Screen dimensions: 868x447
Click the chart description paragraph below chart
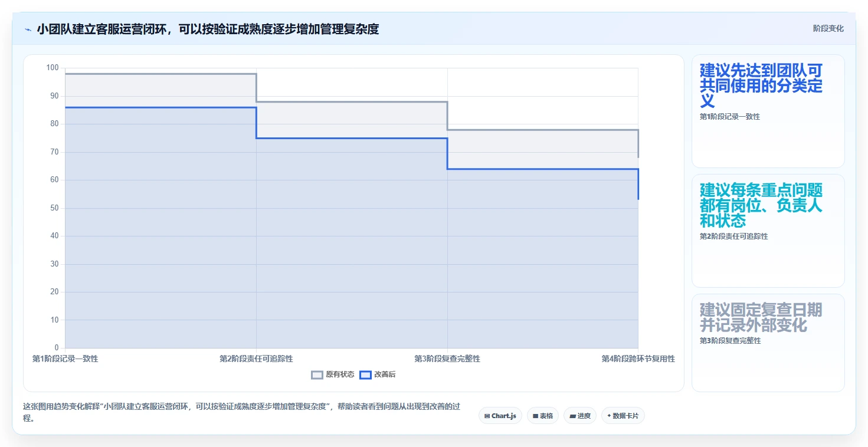pyautogui.click(x=241, y=412)
